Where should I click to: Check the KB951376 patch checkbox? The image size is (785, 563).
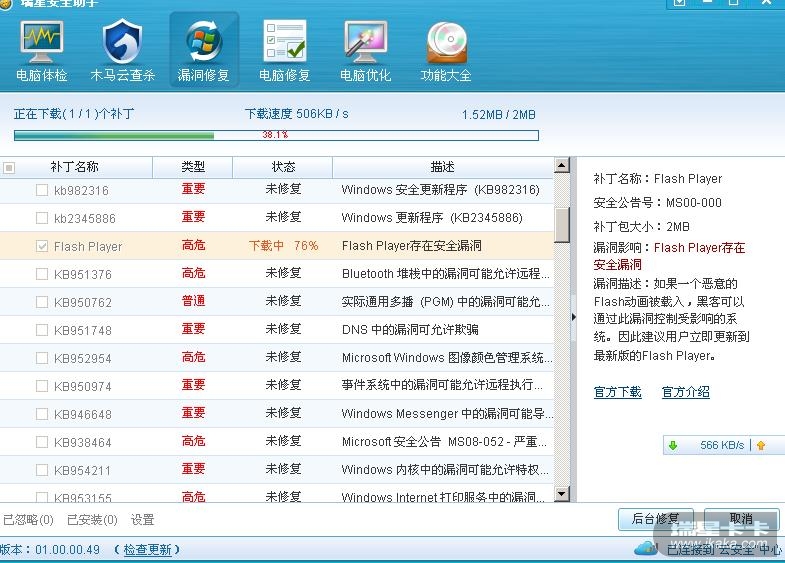42,274
